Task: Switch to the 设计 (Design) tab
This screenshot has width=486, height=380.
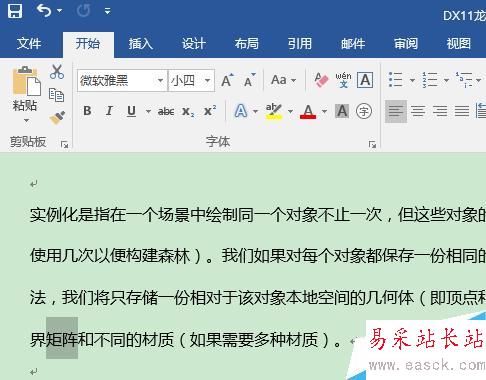Action: coord(194,44)
